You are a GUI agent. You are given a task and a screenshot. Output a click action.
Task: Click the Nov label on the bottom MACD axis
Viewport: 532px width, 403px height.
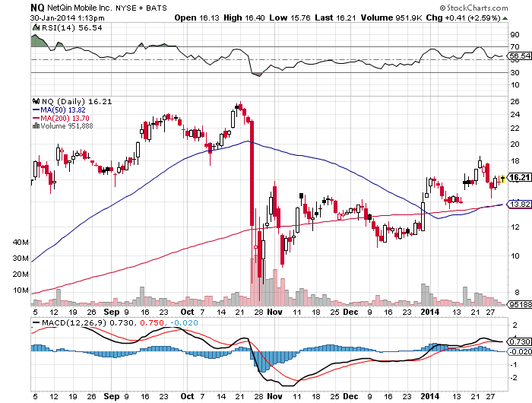coord(275,396)
